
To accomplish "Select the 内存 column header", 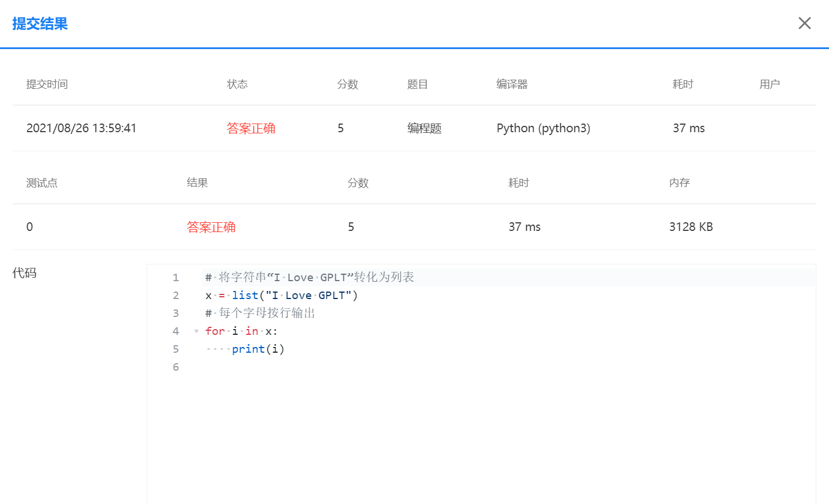I will click(x=679, y=182).
